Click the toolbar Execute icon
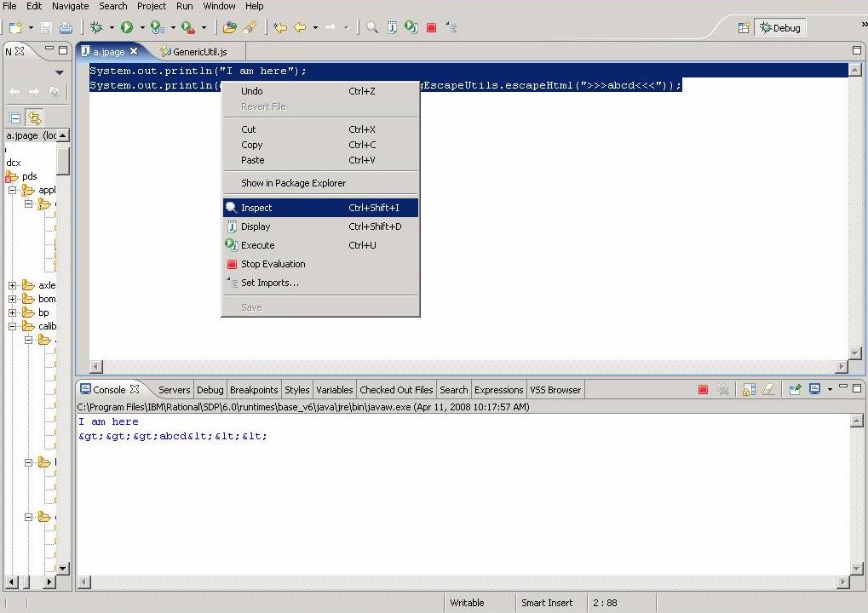868x613 pixels. click(x=411, y=27)
